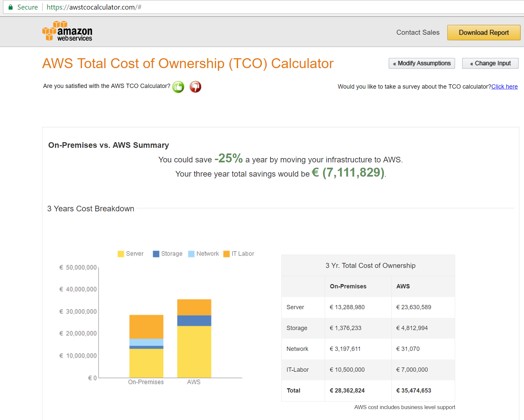
Task: Click the blue Storage legend swatch
Action: (156, 254)
